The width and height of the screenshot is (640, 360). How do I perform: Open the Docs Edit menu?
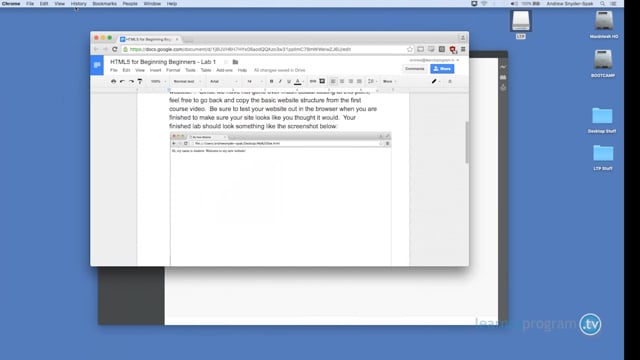(x=127, y=70)
